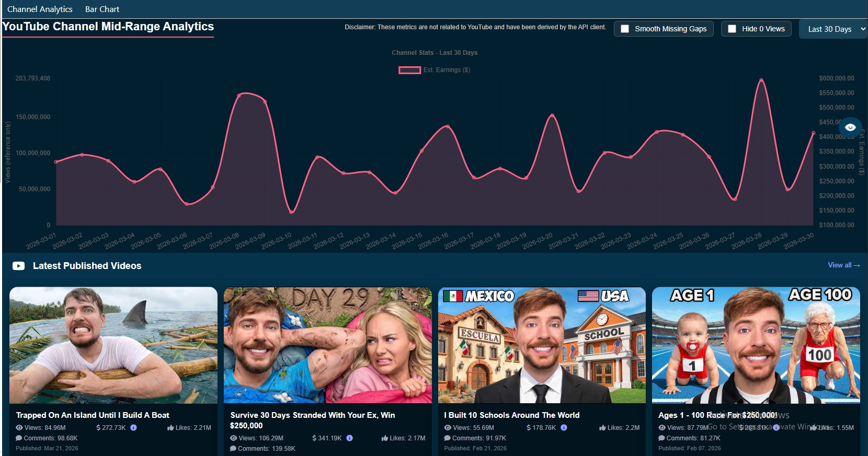Click the eye icon next to Views: 87.79M

pyautogui.click(x=662, y=428)
